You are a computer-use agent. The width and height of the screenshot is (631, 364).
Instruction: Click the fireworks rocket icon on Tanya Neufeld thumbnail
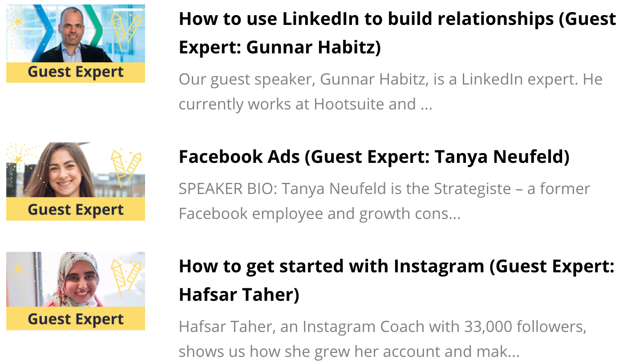point(126,169)
